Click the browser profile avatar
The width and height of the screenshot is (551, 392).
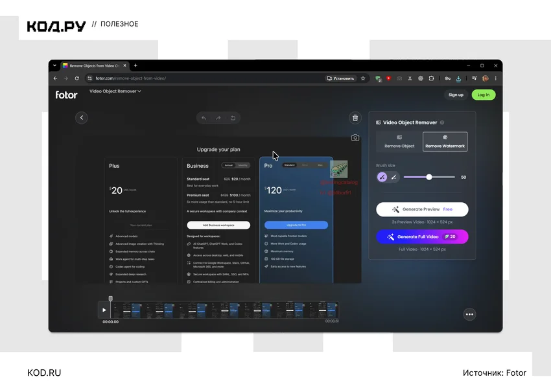tap(486, 78)
